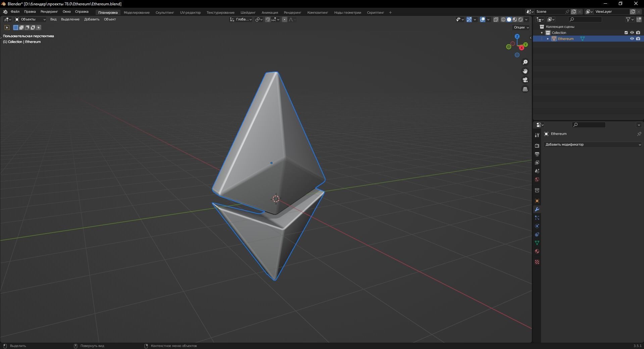Viewport: 644px width, 349px height.
Task: Open the File menu
Action: 15,12
